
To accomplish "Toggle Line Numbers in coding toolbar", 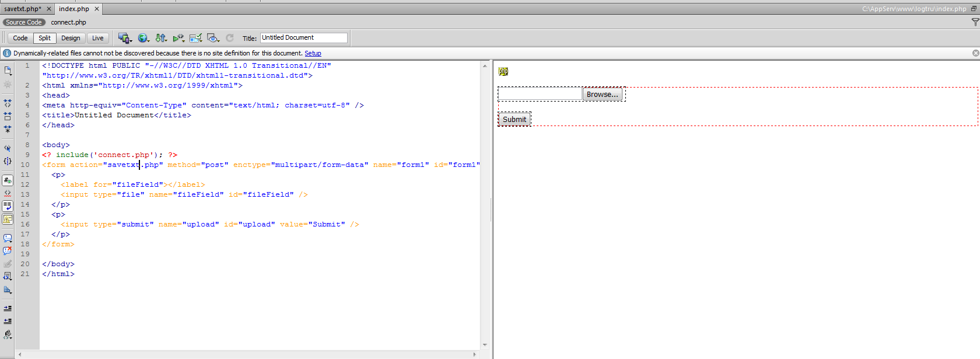I will (x=8, y=180).
